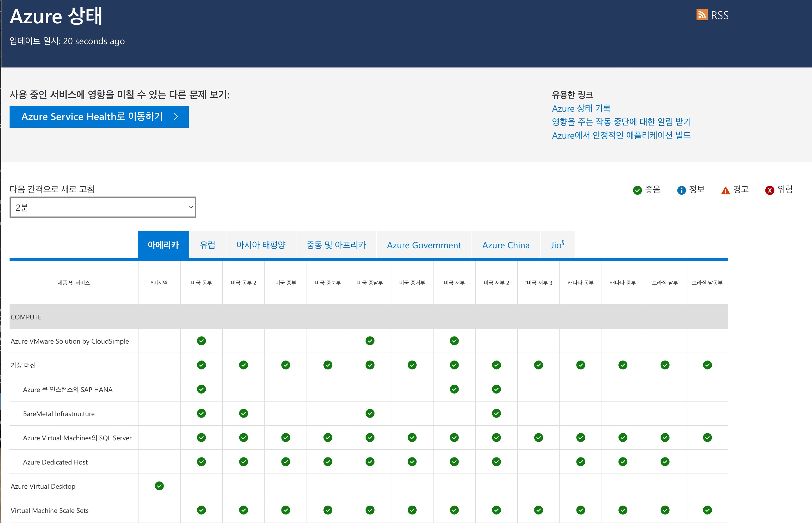Click SAP HANA status in 미국 동부
This screenshot has width=812, height=523.
coord(201,389)
